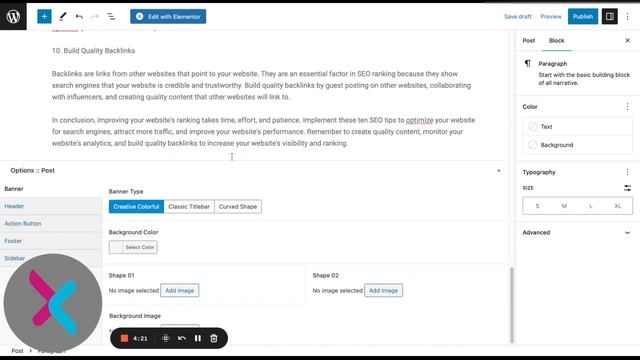Save the post as draft
This screenshot has width=640, height=360.
[x=518, y=17]
